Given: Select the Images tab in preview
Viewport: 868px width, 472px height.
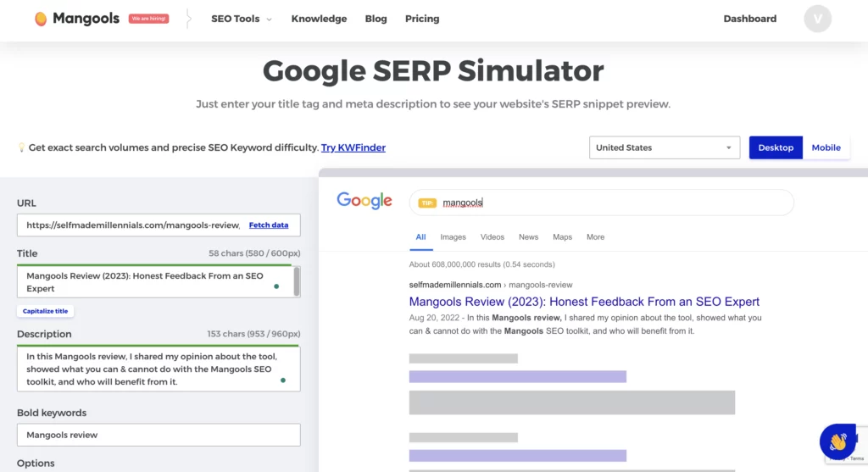Looking at the screenshot, I should click(453, 236).
